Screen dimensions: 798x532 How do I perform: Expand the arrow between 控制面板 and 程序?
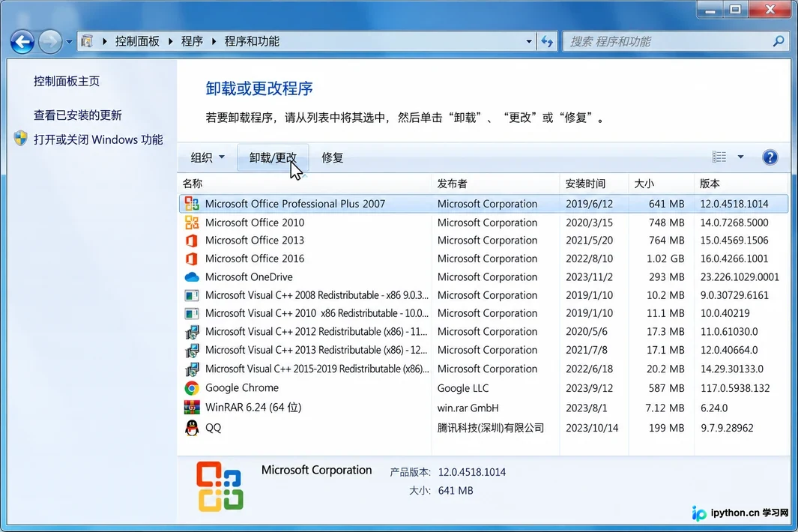(170, 41)
